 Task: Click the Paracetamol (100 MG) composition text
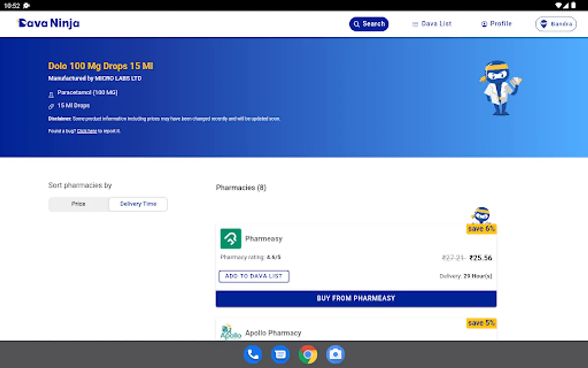click(x=87, y=93)
